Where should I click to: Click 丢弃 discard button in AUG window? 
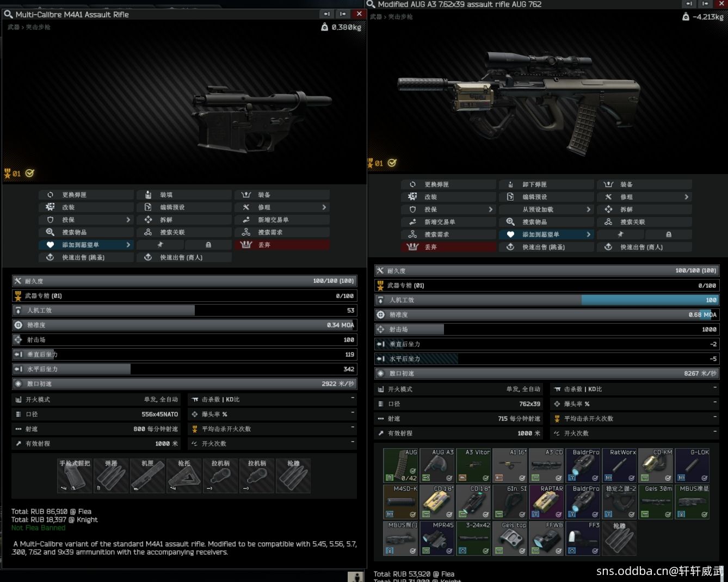coord(448,247)
